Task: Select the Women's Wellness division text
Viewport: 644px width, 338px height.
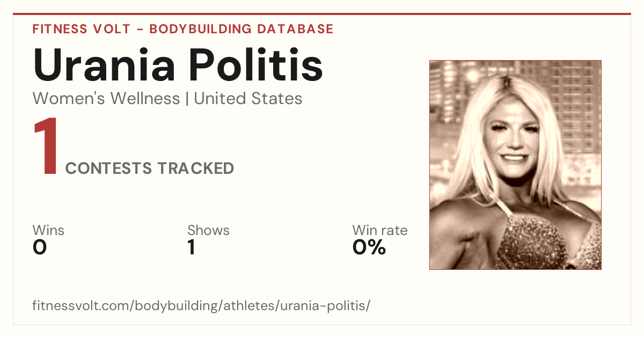Action: (x=106, y=99)
